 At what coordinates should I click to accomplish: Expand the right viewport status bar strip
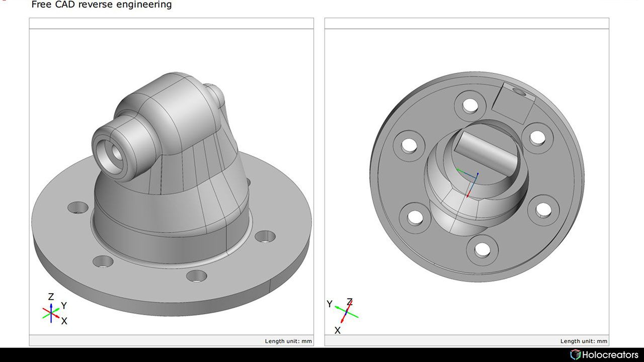click(468, 340)
